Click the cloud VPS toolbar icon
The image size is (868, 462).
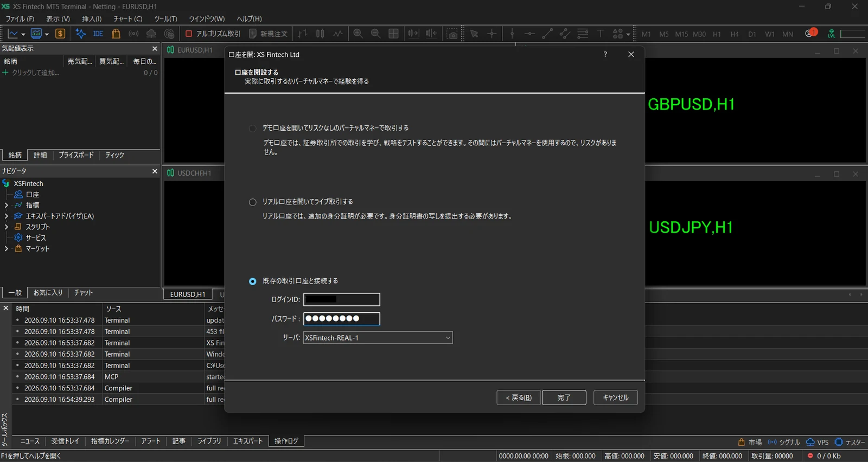click(x=151, y=34)
